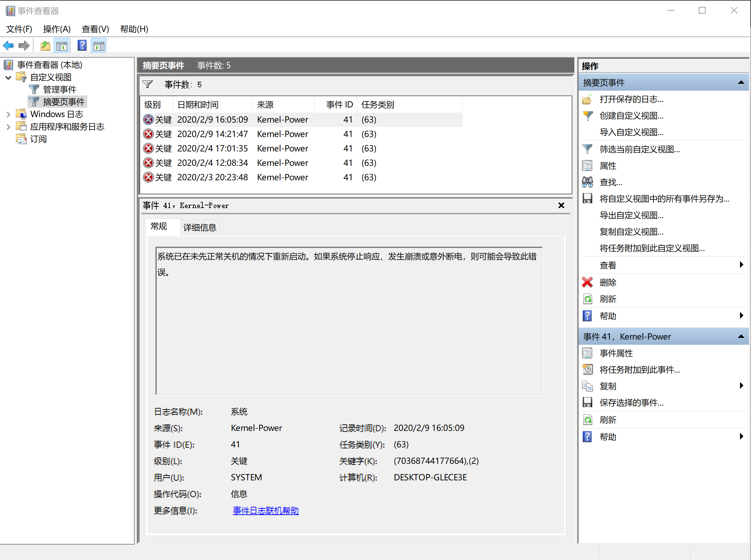Open the 操作(A) menu
Image resolution: width=751 pixels, height=560 pixels.
click(57, 29)
